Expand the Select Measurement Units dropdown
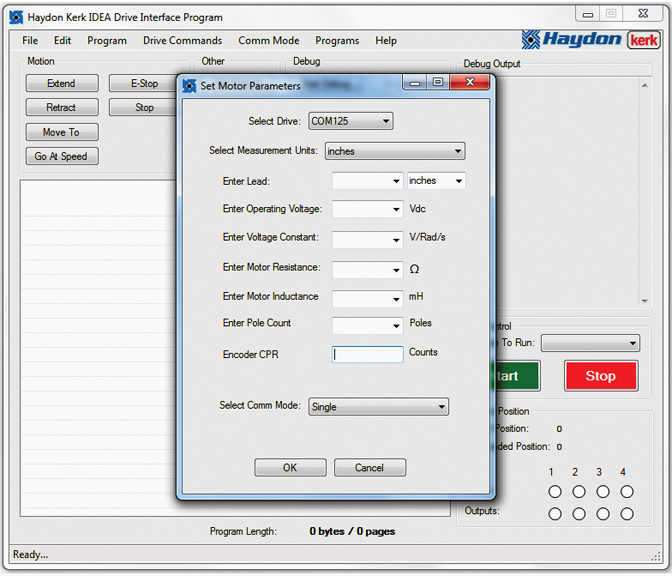672x576 pixels. point(395,151)
